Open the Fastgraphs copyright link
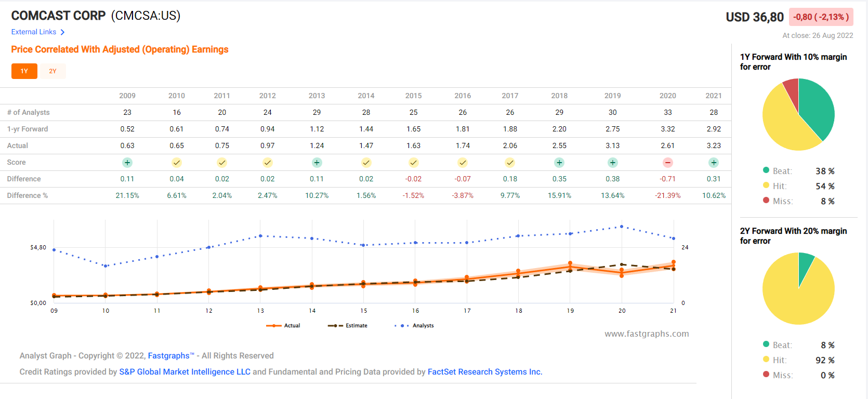The width and height of the screenshot is (868, 399). [169, 356]
